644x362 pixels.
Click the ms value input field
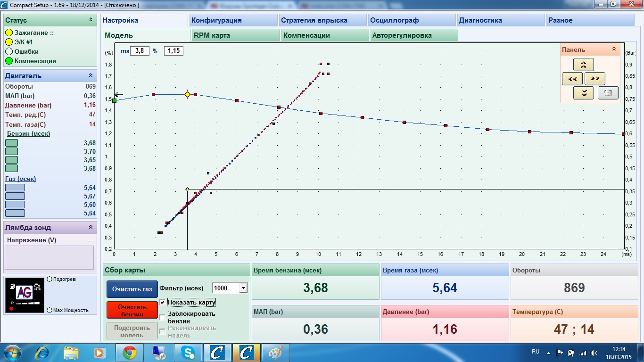(x=140, y=51)
